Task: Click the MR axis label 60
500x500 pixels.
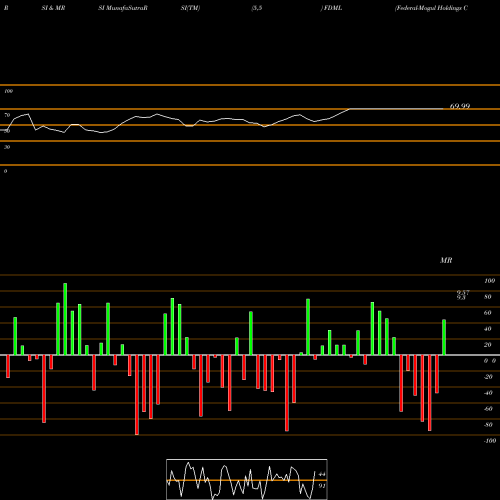Action: tap(488, 313)
